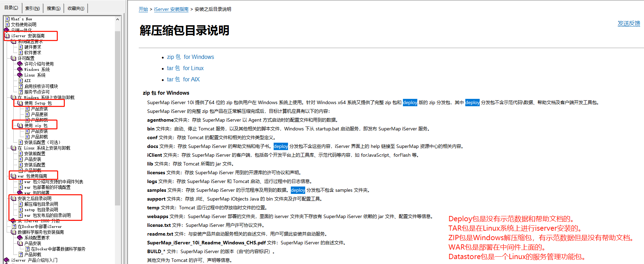Click the page icon of setup 包目录说明
This screenshot has width=644, height=264.
click(21, 210)
